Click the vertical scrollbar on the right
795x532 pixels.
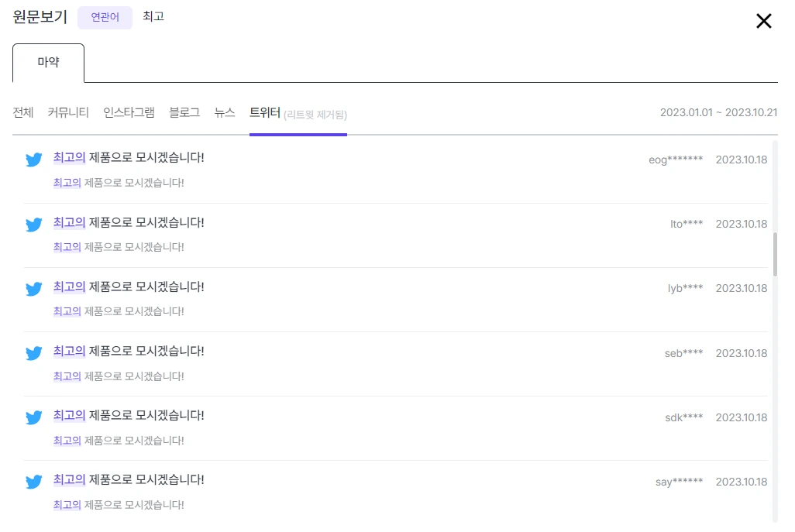tap(774, 256)
